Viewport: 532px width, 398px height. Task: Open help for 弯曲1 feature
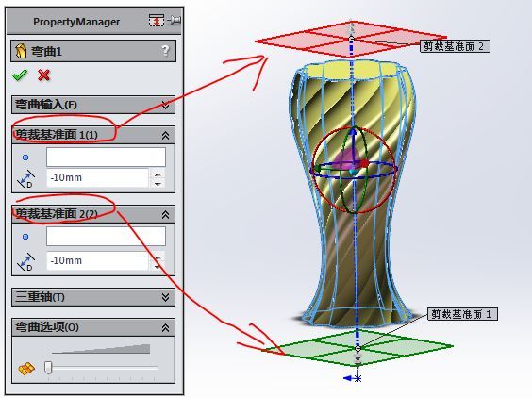(165, 51)
